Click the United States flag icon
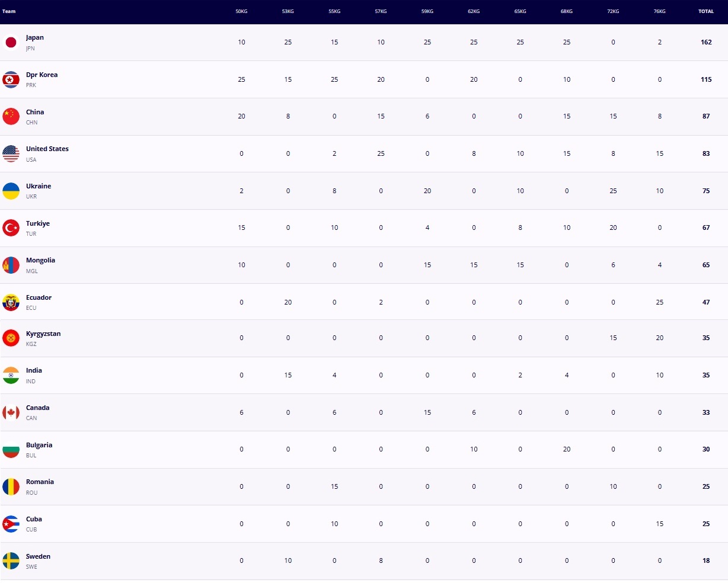 click(11, 153)
